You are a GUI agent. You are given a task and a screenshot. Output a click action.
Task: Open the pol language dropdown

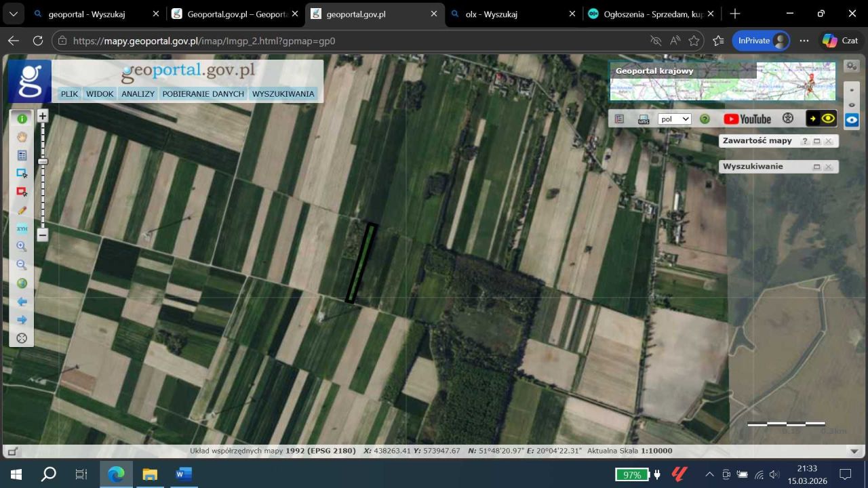(x=674, y=119)
